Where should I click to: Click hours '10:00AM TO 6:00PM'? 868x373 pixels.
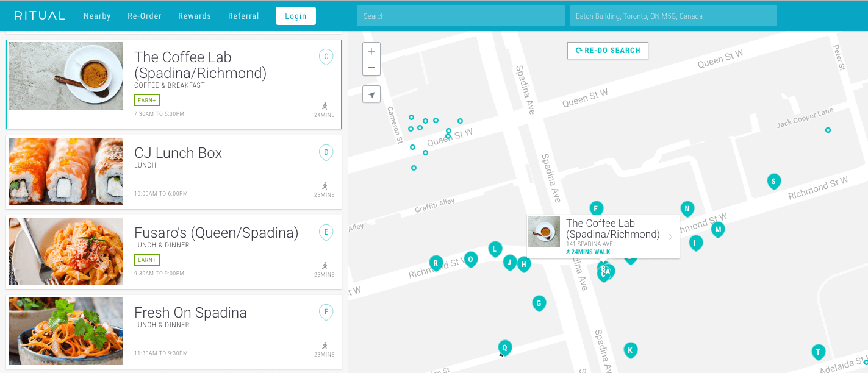(161, 194)
